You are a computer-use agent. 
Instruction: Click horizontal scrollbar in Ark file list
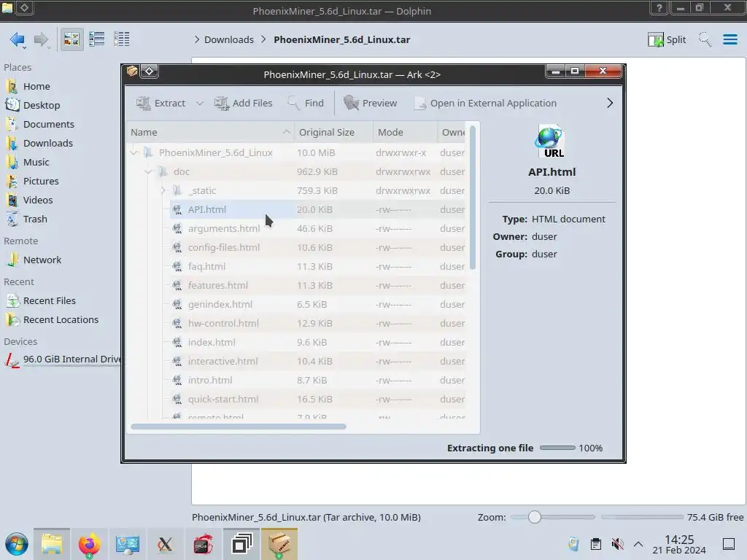click(239, 427)
